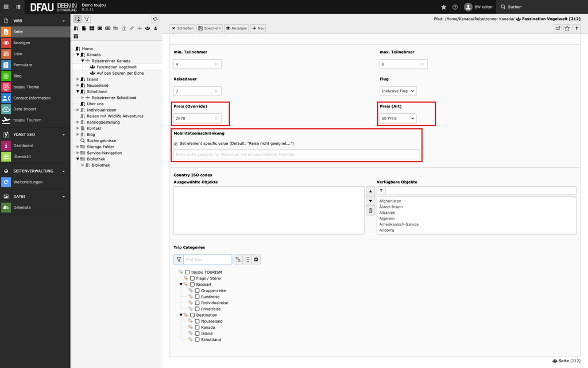588x368 pixels.
Task: Open the Flug dropdown
Action: pyautogui.click(x=398, y=91)
